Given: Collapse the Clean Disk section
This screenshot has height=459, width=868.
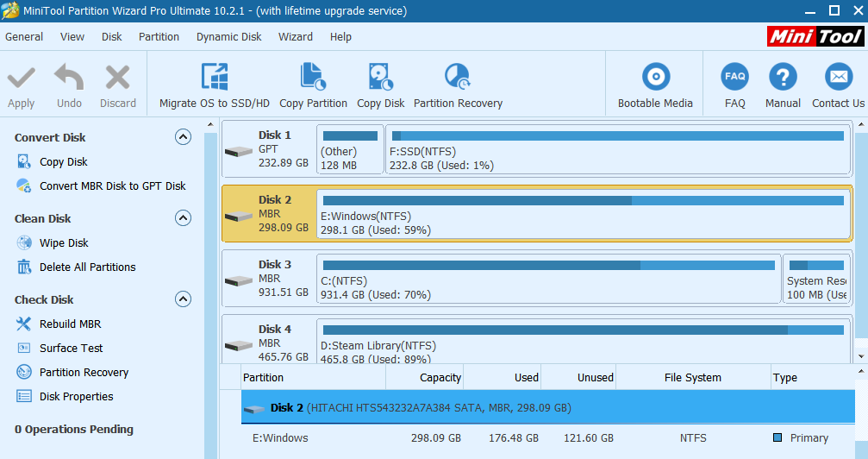Looking at the screenshot, I should (x=184, y=218).
